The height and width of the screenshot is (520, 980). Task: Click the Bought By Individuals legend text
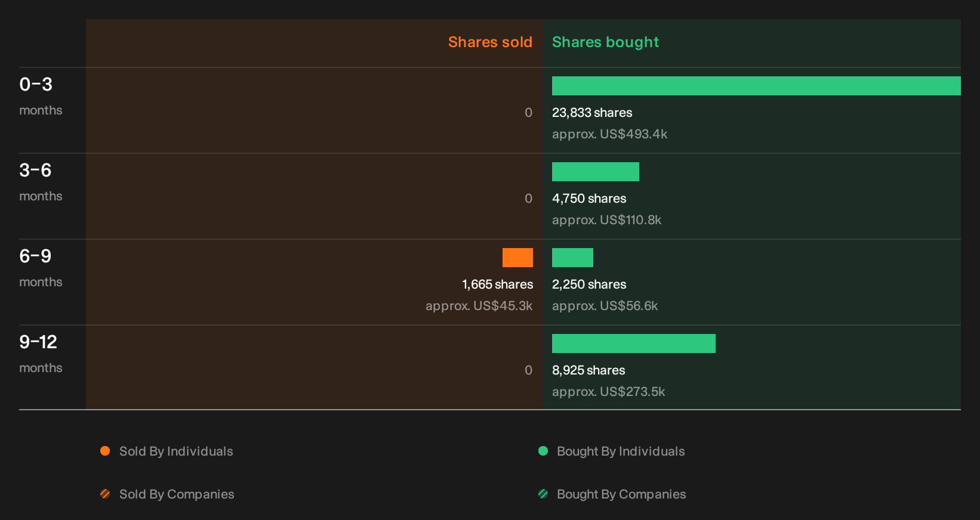pyautogui.click(x=621, y=451)
